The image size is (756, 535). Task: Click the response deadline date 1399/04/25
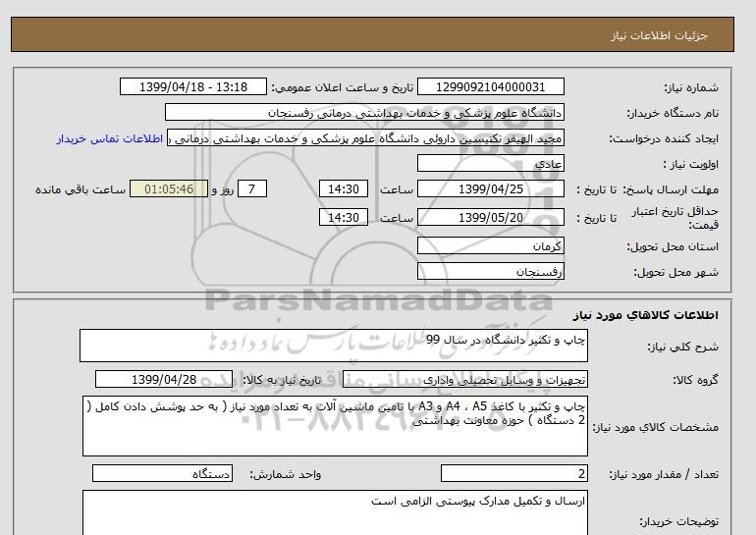pos(490,188)
